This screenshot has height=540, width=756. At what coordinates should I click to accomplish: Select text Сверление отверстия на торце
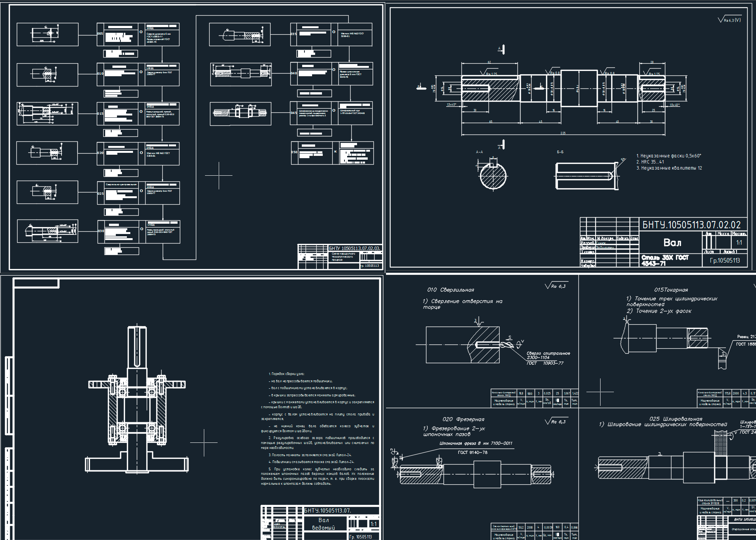(462, 304)
